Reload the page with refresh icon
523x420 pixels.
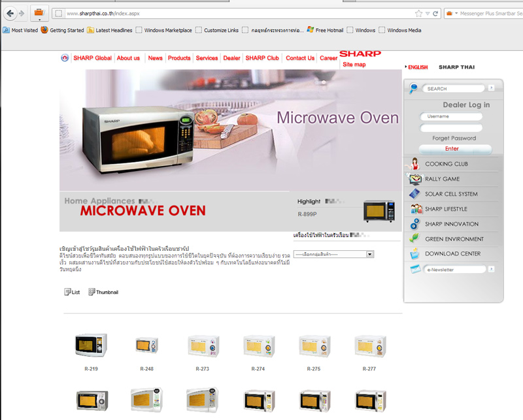click(x=435, y=13)
